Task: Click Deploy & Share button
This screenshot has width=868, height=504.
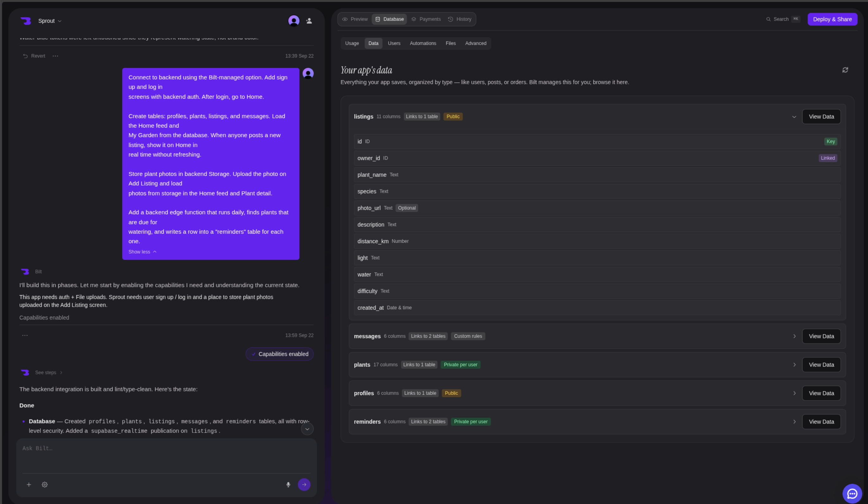Action: 832,19
